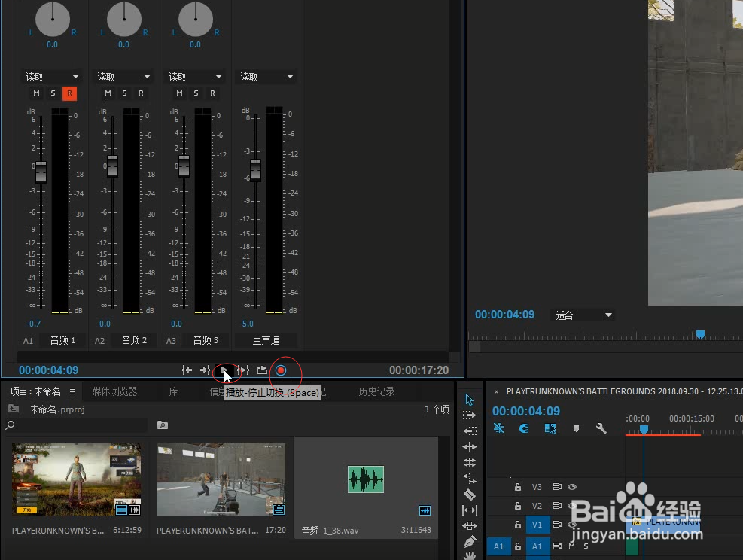Toggle lock on V2 track

pos(517,506)
